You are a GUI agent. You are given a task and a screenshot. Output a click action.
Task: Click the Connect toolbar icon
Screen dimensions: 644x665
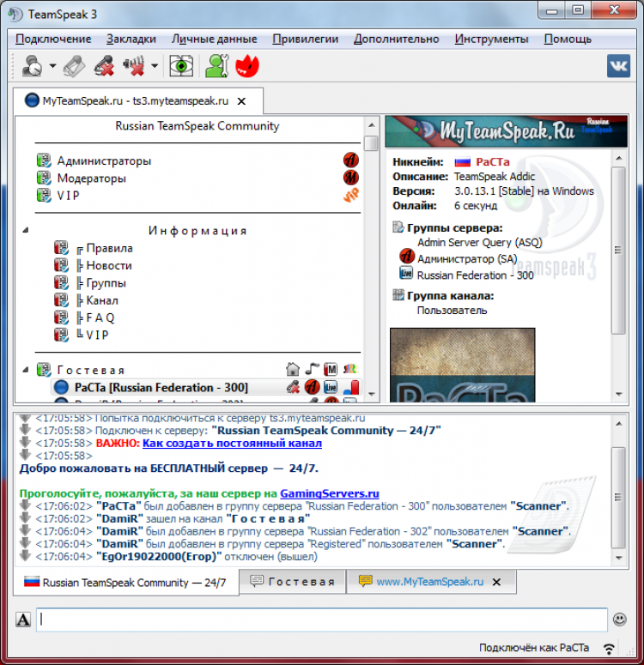[x=33, y=66]
